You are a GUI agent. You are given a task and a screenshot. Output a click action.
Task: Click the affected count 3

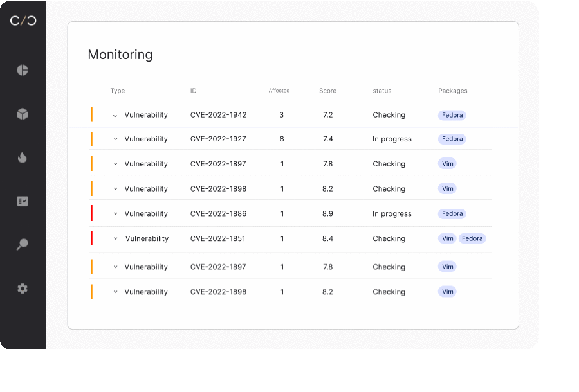coord(281,115)
